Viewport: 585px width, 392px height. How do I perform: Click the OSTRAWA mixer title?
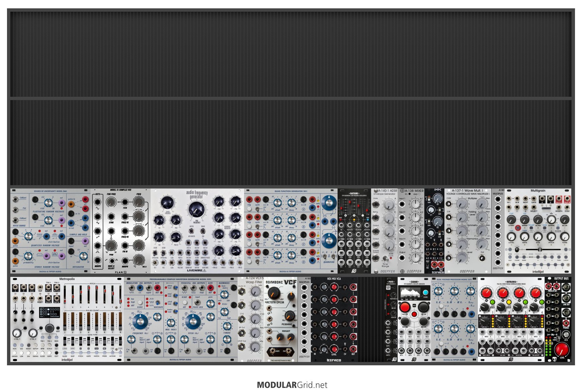[511, 282]
